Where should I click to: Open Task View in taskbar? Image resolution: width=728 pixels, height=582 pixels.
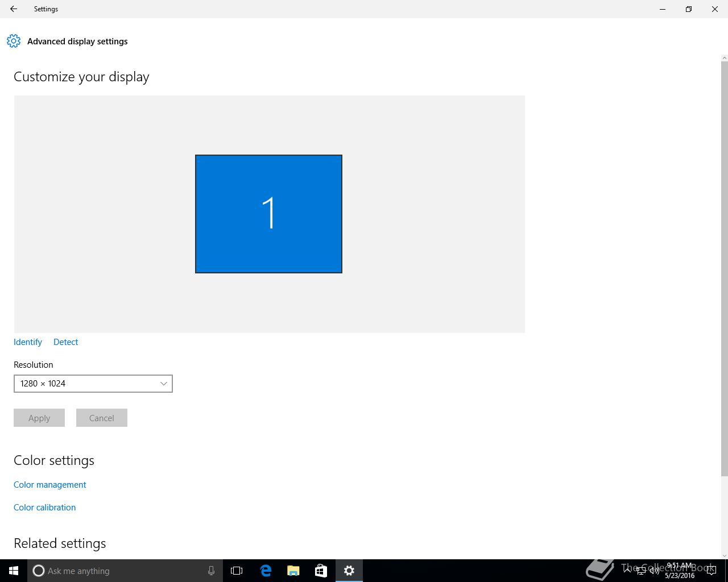tap(237, 571)
